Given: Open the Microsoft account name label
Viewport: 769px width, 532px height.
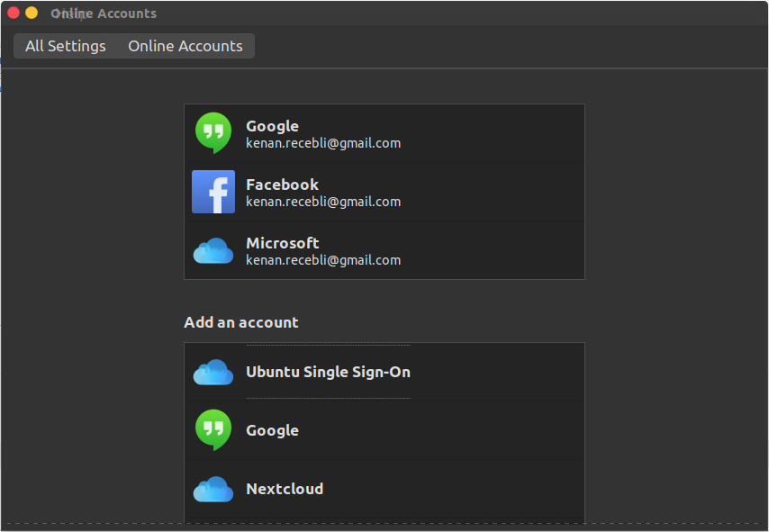Looking at the screenshot, I should click(282, 243).
